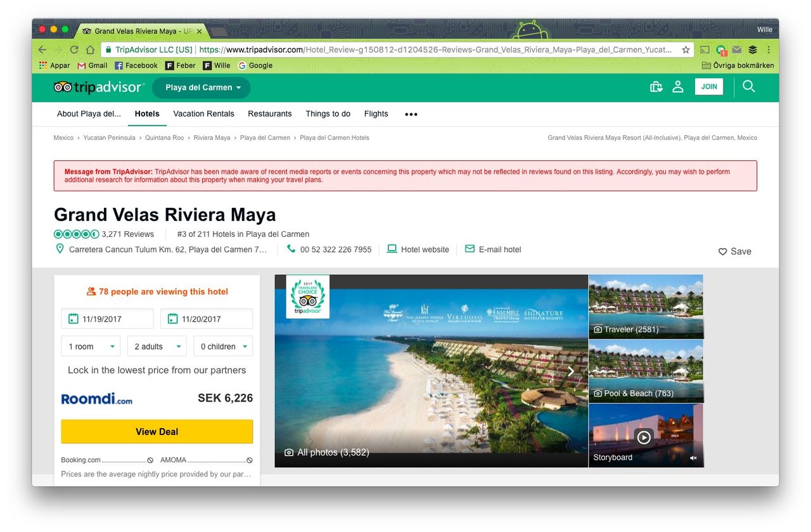811x532 pixels.
Task: Close the Grand Velas Riviera Maya tab
Action: click(200, 30)
